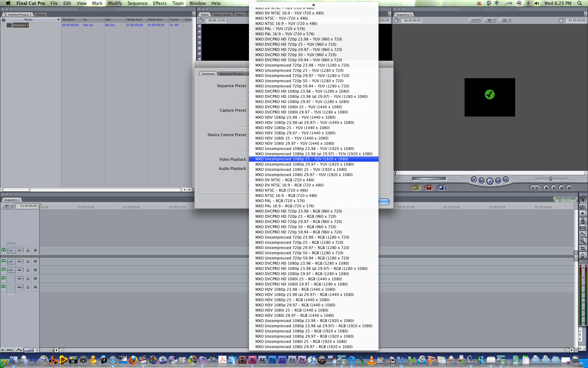Toggle V1 track visibility

pyautogui.click(x=4, y=251)
